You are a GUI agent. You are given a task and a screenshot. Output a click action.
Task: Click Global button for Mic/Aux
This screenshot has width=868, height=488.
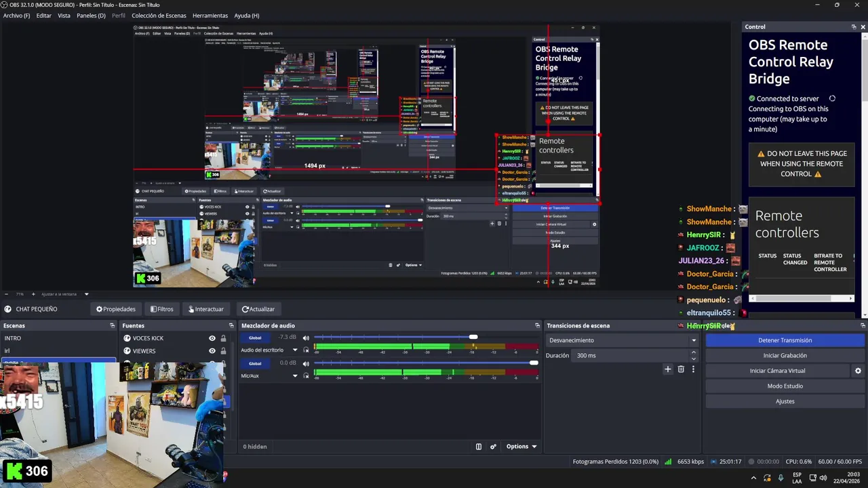pos(255,363)
